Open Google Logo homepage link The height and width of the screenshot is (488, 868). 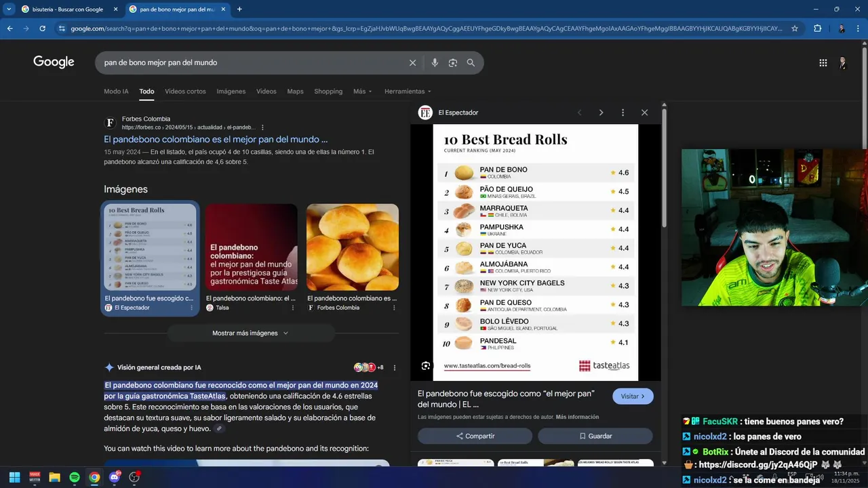54,62
